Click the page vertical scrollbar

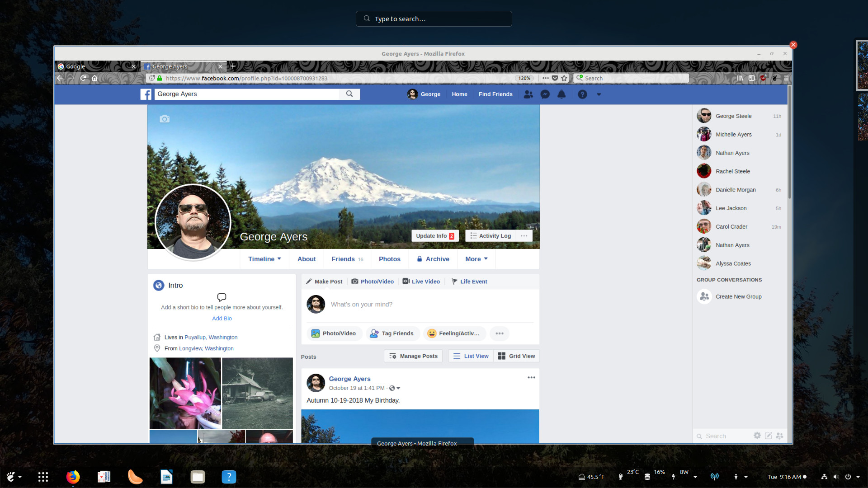coord(789,142)
